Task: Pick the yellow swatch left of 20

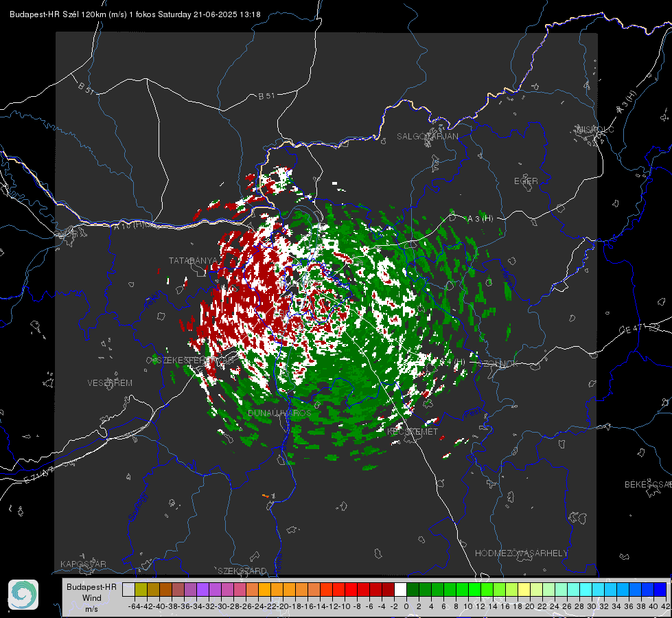Action: click(x=524, y=589)
